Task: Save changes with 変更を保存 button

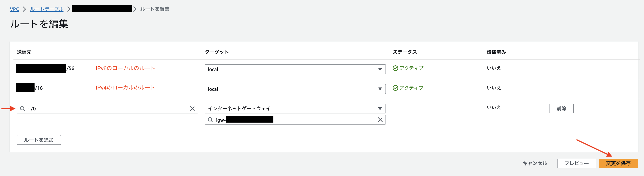Action: (x=618, y=163)
